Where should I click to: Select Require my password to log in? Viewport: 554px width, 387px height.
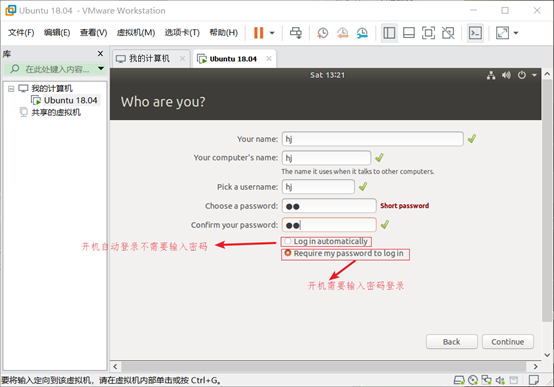pyautogui.click(x=288, y=253)
